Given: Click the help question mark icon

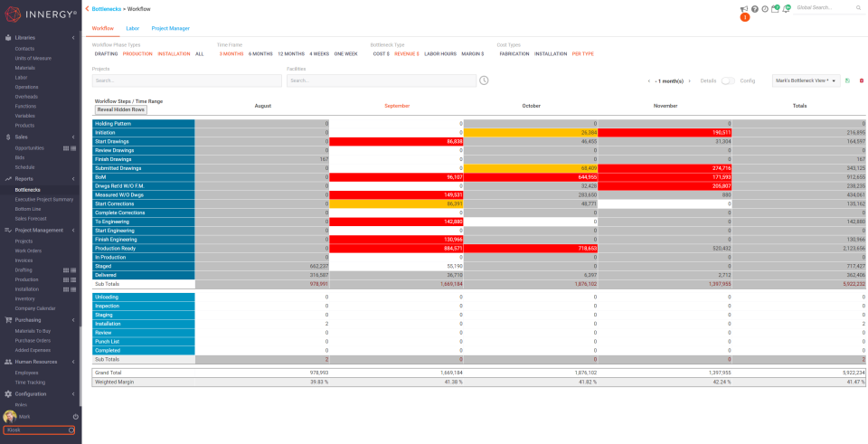Looking at the screenshot, I should click(754, 9).
